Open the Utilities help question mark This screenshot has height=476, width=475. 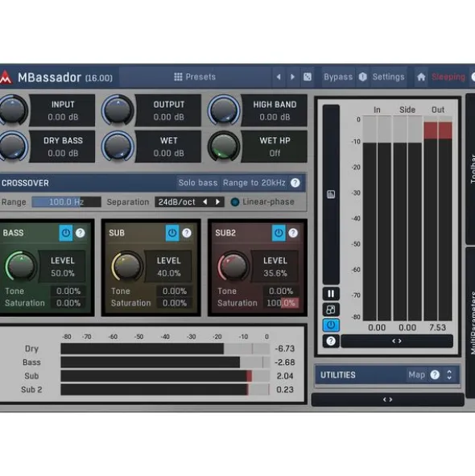(435, 375)
